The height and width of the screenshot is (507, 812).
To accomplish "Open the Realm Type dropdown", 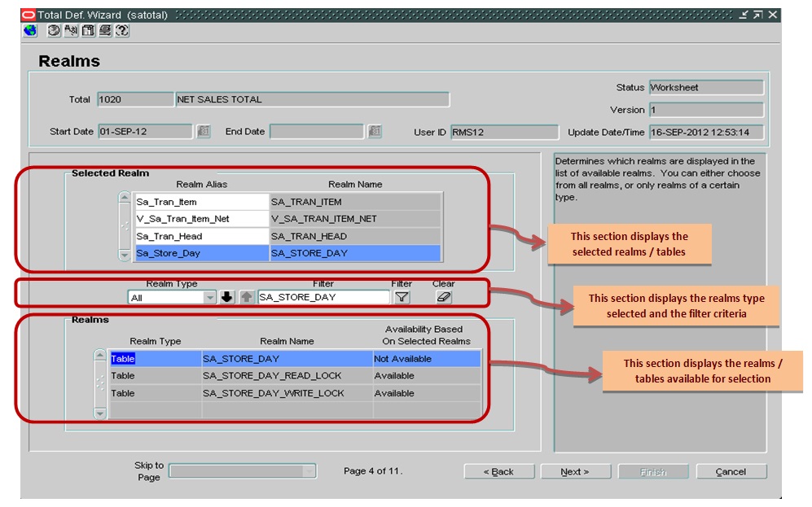I will click(x=209, y=296).
